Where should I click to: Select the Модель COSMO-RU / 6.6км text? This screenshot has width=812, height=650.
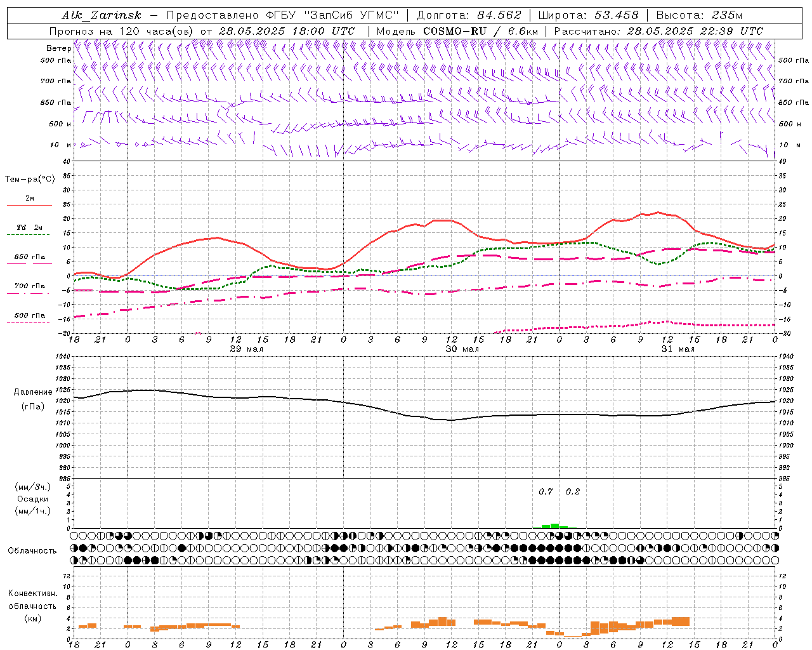pos(457,31)
